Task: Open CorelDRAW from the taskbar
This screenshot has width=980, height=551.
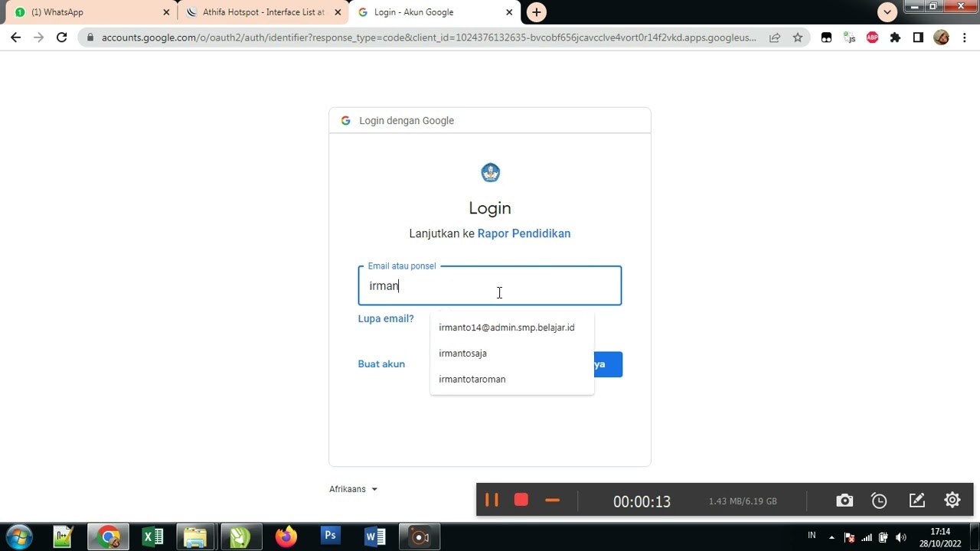Action: 241,536
